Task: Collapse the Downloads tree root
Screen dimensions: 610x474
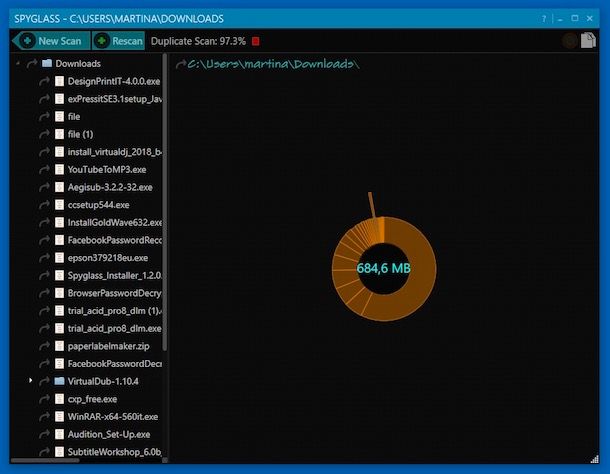Action: (x=18, y=63)
